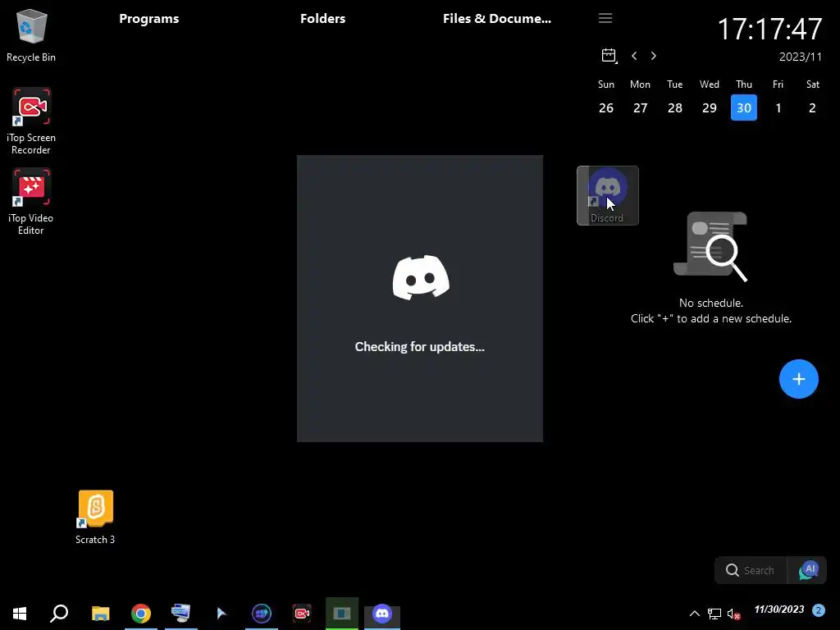Open the calendar picker icon
This screenshot has width=840, height=630.
[x=609, y=55]
